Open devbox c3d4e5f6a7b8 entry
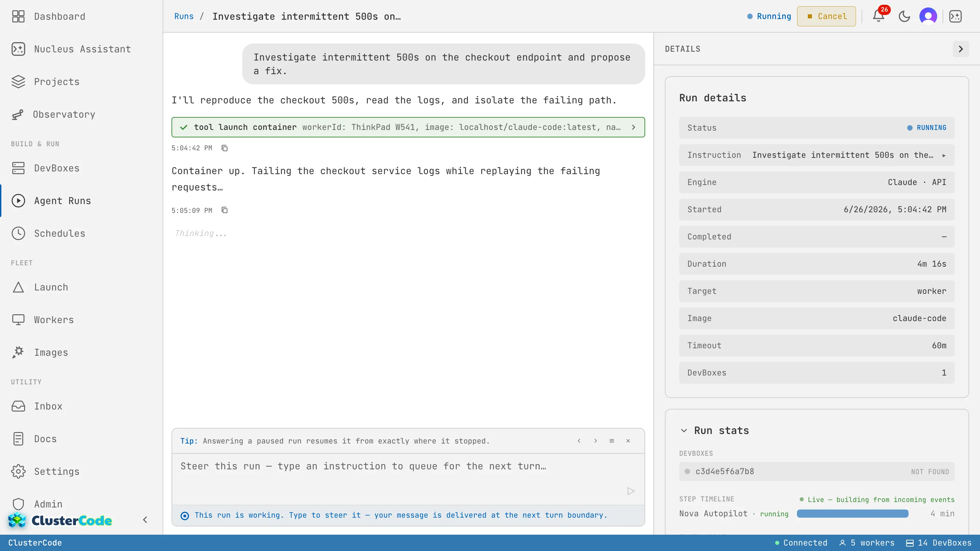980x551 pixels. [x=817, y=471]
